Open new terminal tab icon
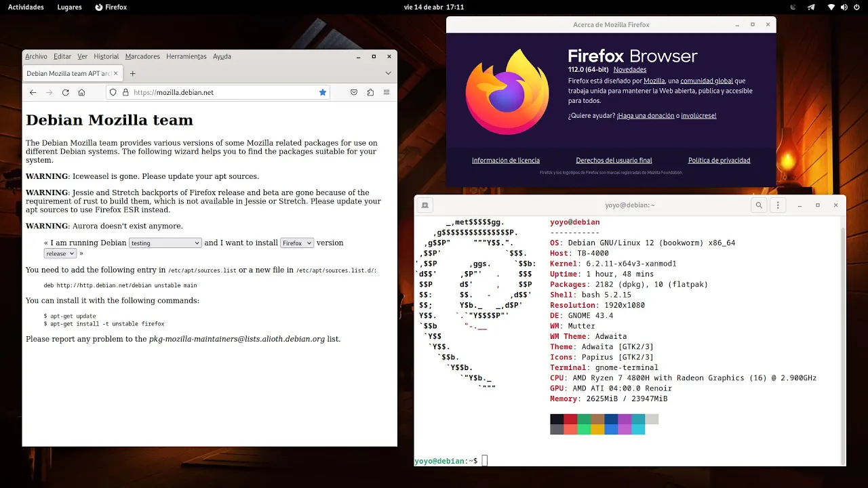This screenshot has width=868, height=488. click(425, 205)
